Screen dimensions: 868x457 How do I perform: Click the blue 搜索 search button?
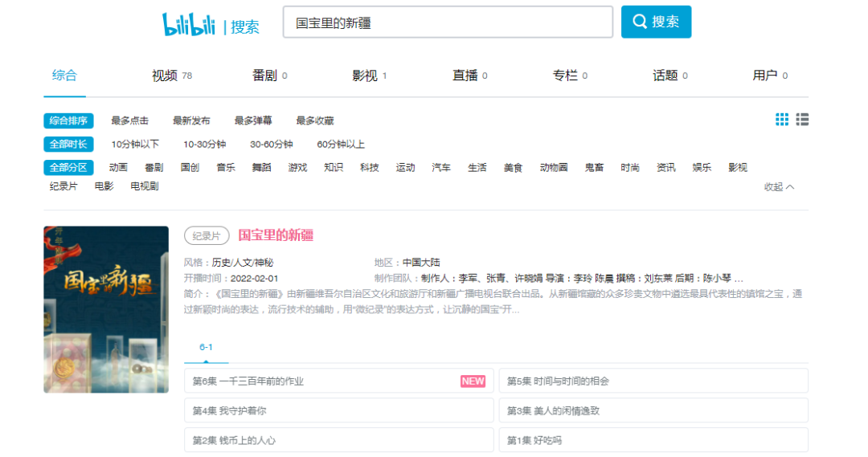click(656, 22)
